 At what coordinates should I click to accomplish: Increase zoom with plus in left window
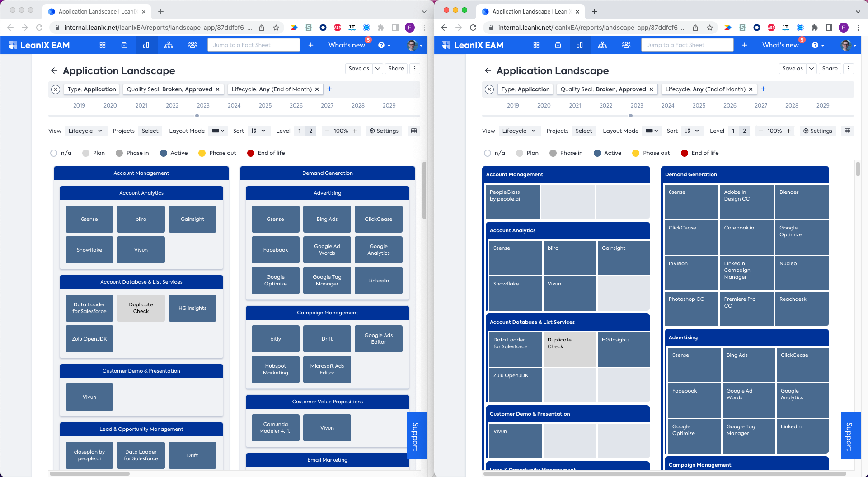pos(355,131)
